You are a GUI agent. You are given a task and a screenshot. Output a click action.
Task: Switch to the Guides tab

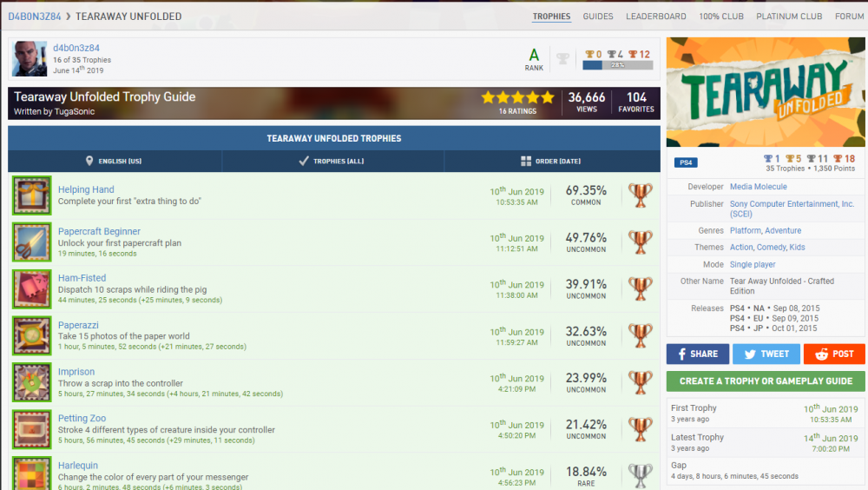tap(598, 17)
